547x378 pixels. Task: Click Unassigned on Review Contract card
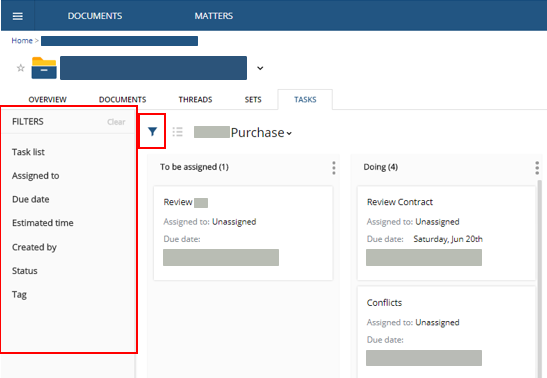coord(437,222)
